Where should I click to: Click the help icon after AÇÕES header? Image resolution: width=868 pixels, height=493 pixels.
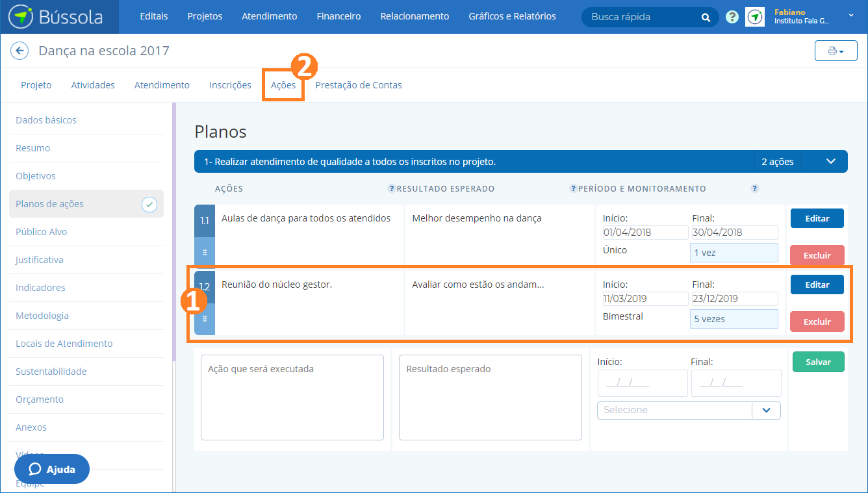pos(391,188)
